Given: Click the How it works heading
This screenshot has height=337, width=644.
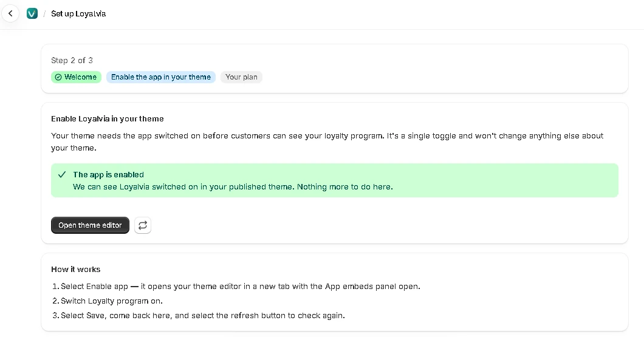Looking at the screenshot, I should pyautogui.click(x=75, y=269).
